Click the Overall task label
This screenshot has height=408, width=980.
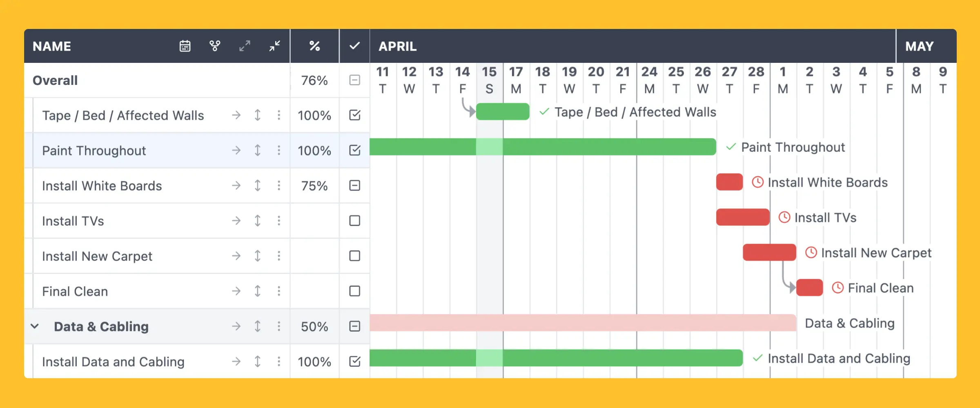[55, 80]
